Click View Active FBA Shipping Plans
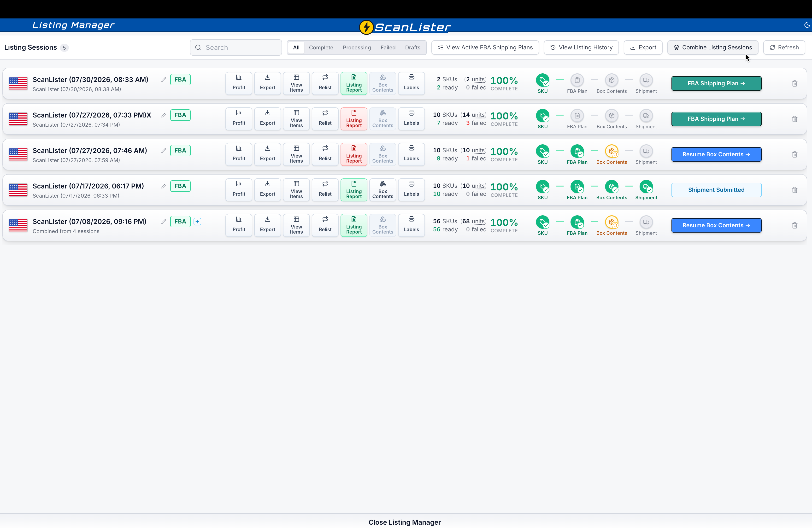 coord(485,47)
